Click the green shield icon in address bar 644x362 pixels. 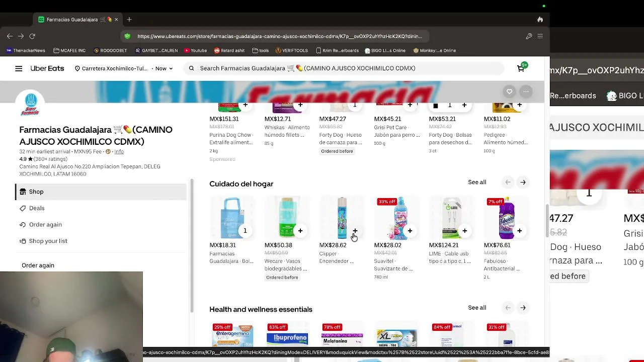click(x=127, y=36)
